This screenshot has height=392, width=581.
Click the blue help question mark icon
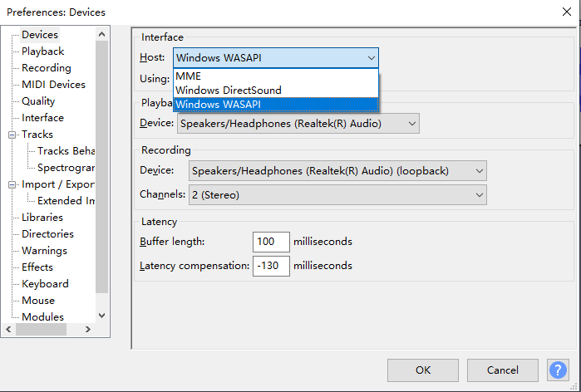[558, 370]
